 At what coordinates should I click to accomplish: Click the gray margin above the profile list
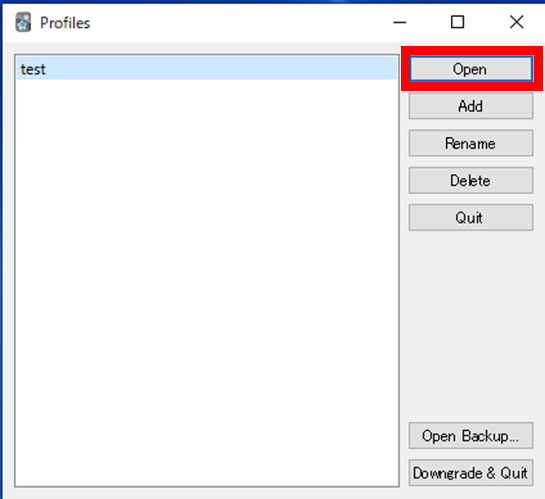(x=207, y=48)
